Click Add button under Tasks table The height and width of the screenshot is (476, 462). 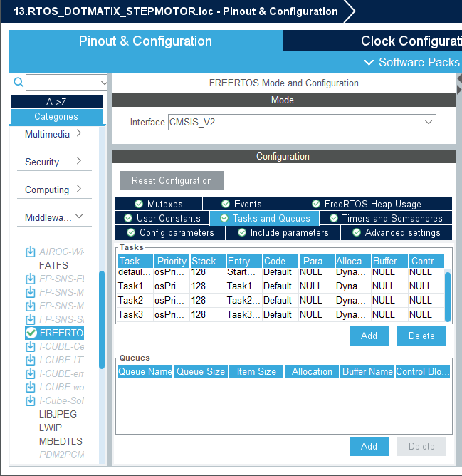click(x=369, y=336)
